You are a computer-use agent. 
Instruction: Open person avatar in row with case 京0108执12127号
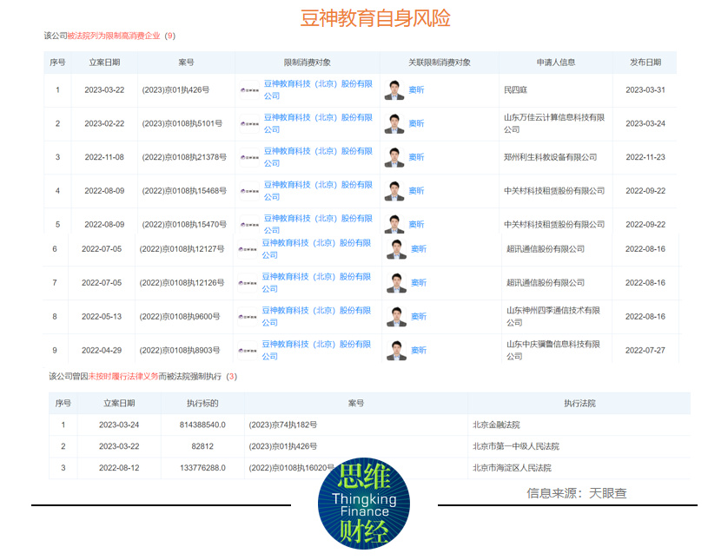pos(396,249)
